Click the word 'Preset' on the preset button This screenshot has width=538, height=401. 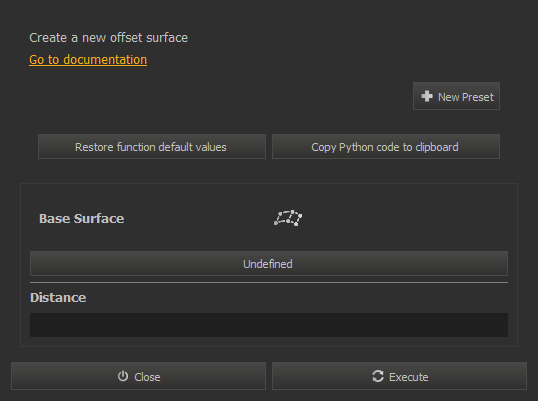click(x=478, y=97)
